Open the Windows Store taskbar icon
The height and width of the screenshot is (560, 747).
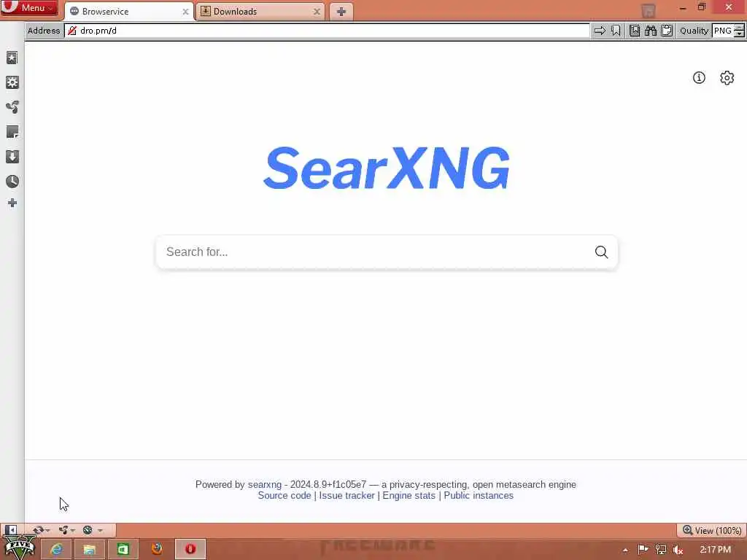click(x=123, y=550)
